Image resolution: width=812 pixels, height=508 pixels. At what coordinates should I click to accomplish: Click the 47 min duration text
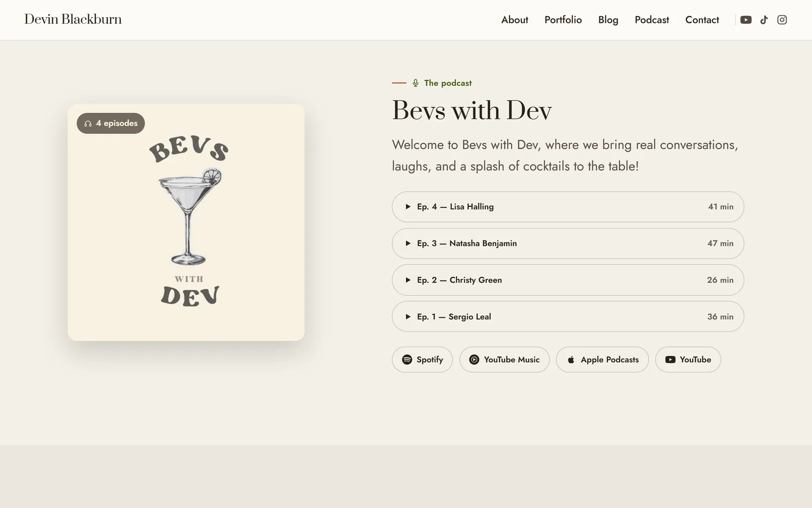(721, 243)
